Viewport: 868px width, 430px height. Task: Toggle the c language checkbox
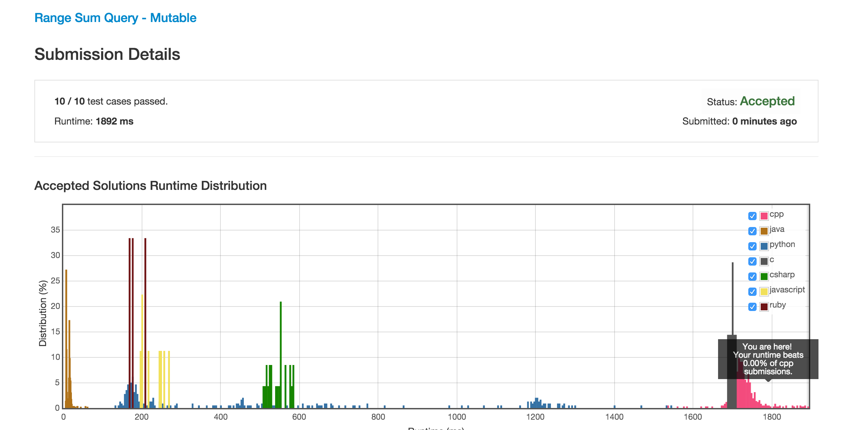(x=752, y=261)
